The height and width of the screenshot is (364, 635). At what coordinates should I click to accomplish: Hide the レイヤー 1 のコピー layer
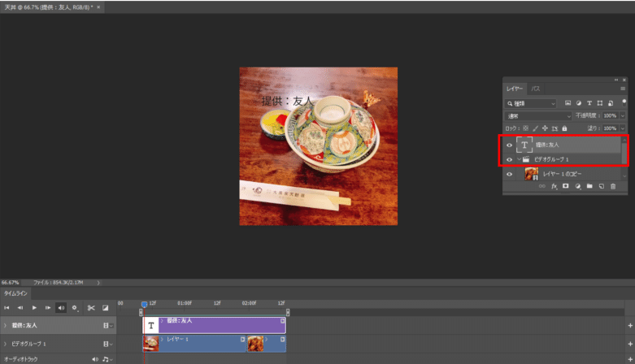510,174
